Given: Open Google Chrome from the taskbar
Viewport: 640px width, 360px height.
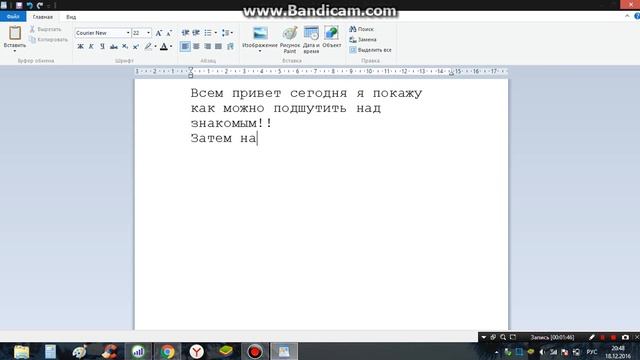Looking at the screenshot, I should click(x=167, y=351).
